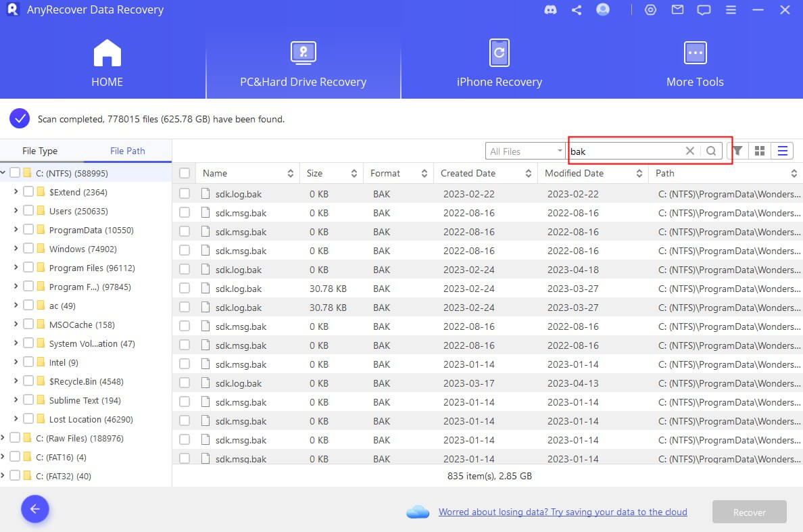This screenshot has height=532, width=803.
Task: Open the iPhone Recovery tab
Action: pyautogui.click(x=499, y=62)
